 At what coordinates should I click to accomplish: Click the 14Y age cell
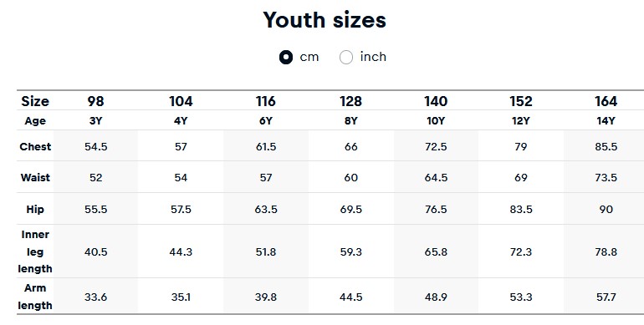point(606,121)
